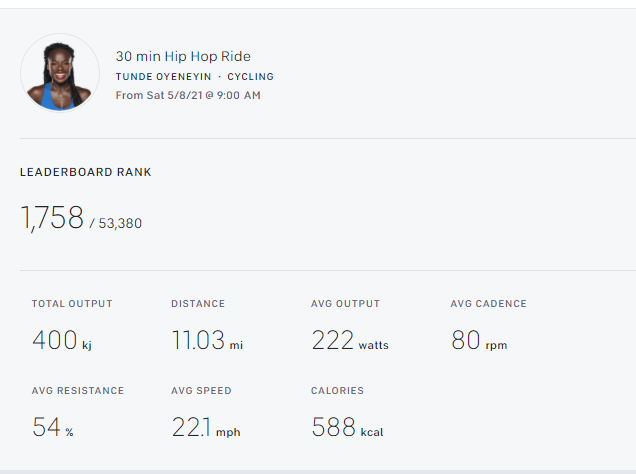Viewport: 636px width, 474px height.
Task: Select the 80 rpm cadence value
Action: [x=478, y=341]
